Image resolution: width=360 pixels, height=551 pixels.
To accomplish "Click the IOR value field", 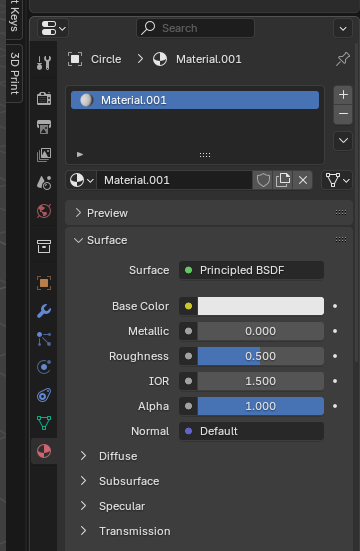I will coord(261,381).
